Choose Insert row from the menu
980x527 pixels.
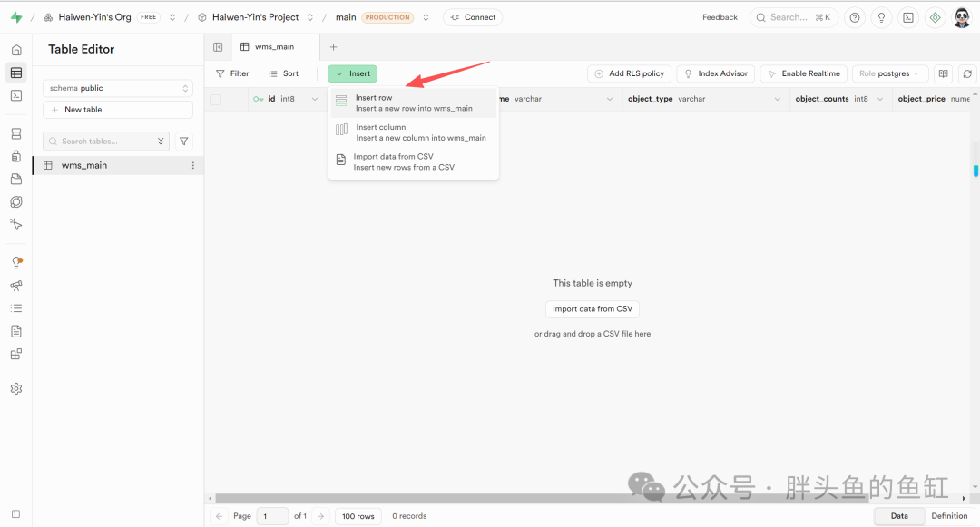pos(414,103)
